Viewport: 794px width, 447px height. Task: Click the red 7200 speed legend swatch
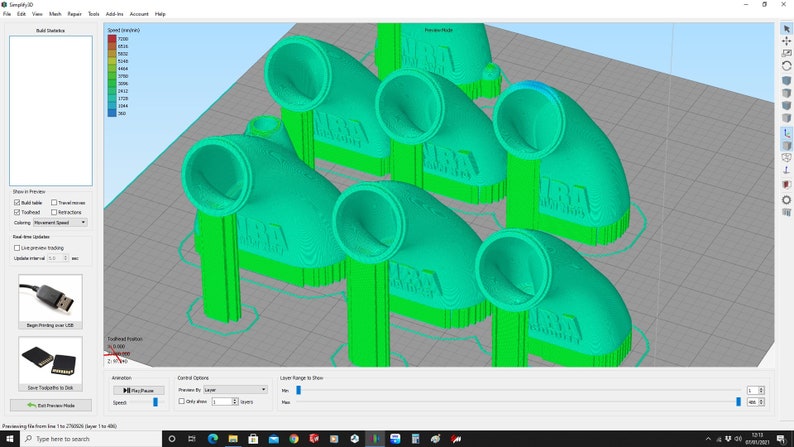coord(111,38)
